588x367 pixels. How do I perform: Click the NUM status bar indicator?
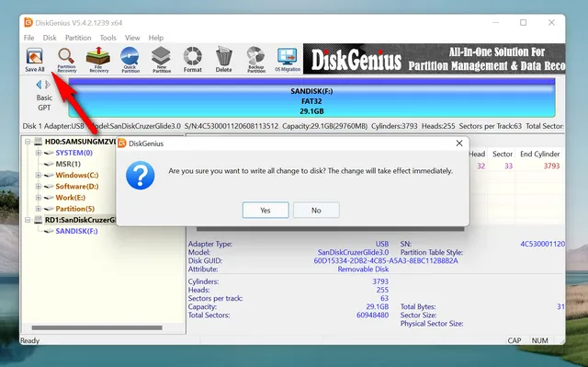[x=539, y=340]
